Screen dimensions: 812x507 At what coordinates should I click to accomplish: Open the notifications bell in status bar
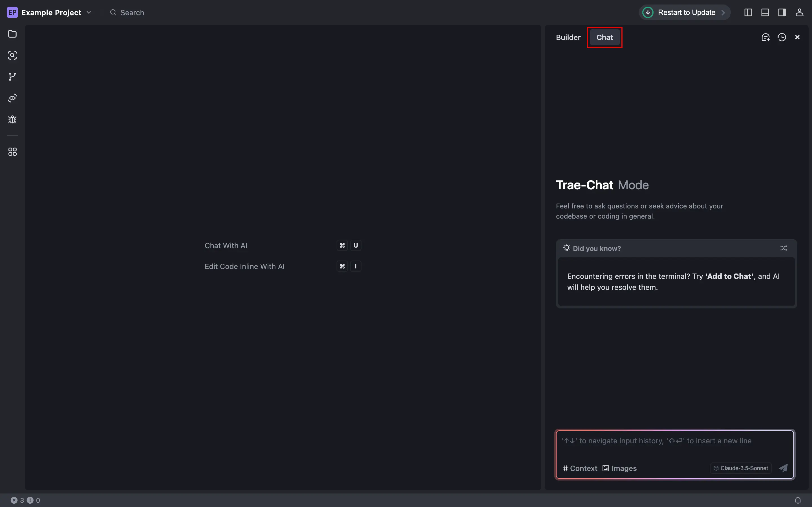[798, 500]
